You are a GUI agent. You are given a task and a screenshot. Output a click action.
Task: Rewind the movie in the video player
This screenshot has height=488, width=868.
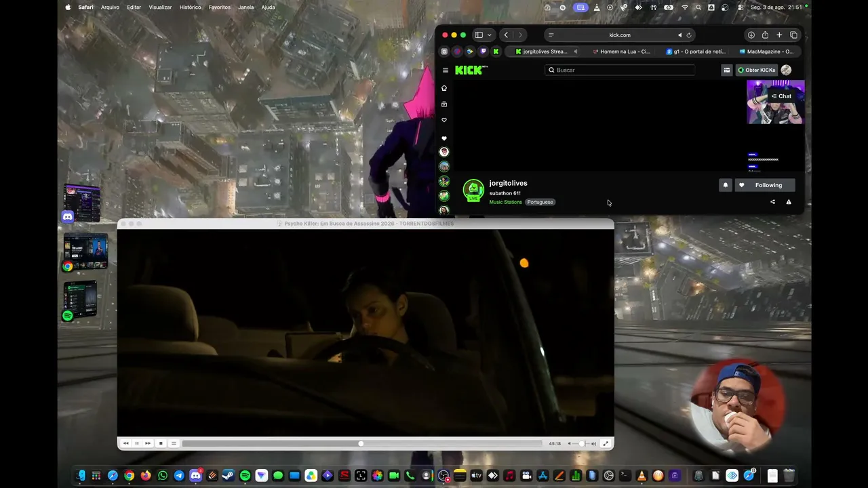[125, 443]
